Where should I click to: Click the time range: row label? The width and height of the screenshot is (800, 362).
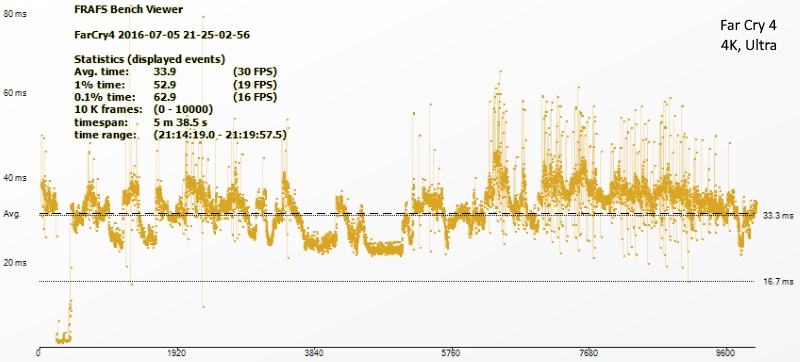point(106,135)
